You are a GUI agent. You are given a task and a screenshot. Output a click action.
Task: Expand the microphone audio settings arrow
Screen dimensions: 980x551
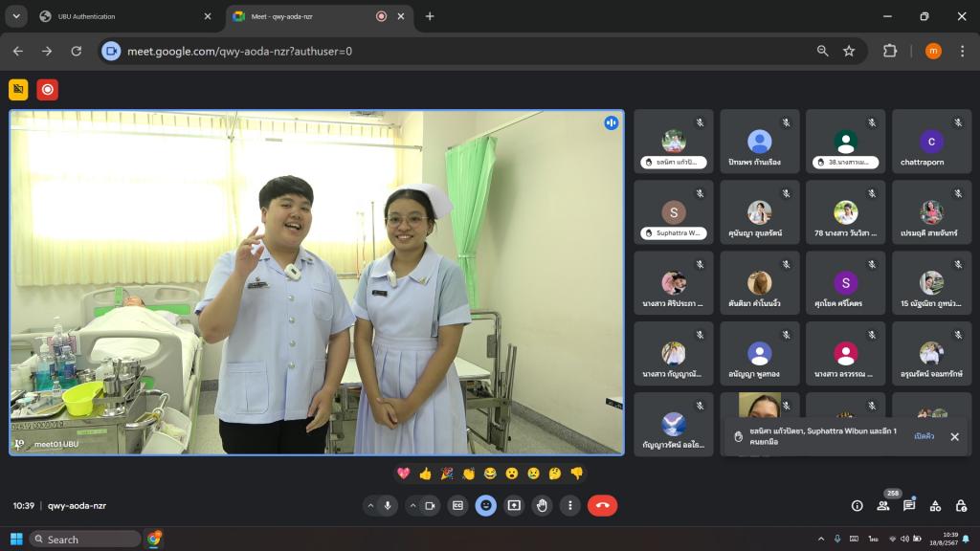(370, 506)
